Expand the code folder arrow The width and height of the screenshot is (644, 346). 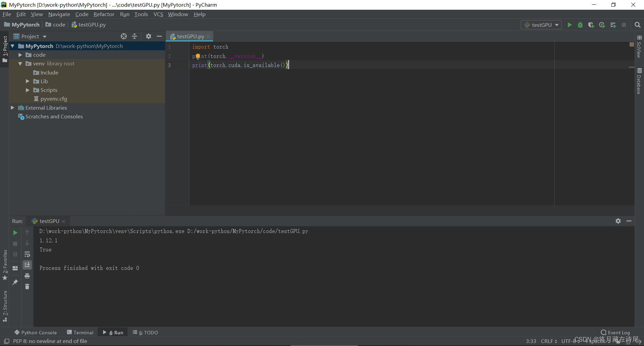click(20, 55)
